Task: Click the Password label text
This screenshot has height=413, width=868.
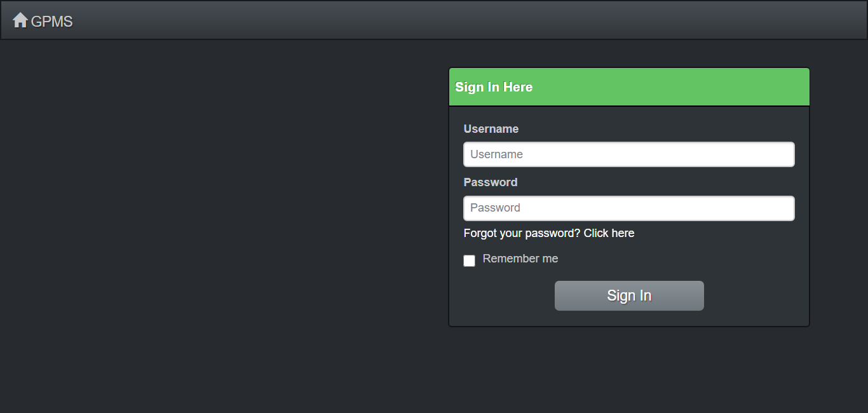Action: click(490, 182)
